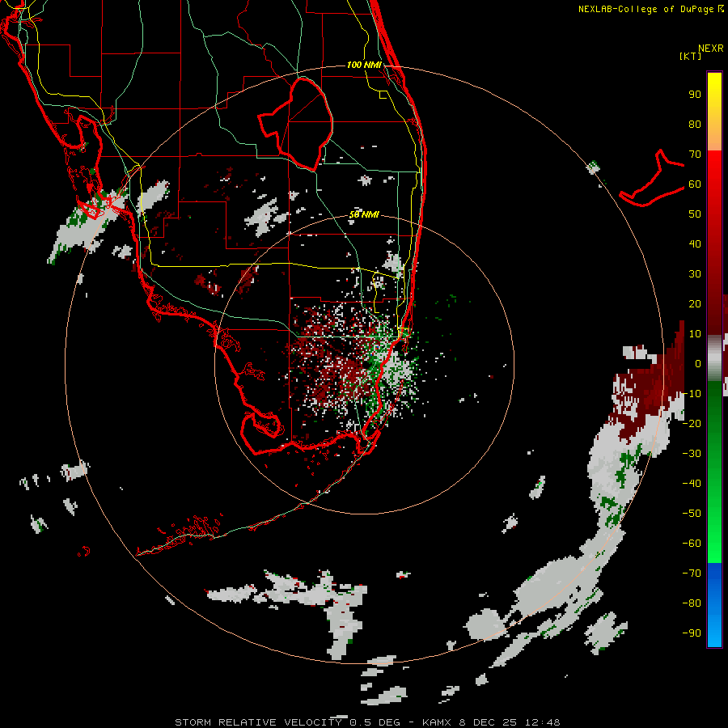Click the -60 value on velocity scale
The image size is (728, 728).
(x=692, y=544)
